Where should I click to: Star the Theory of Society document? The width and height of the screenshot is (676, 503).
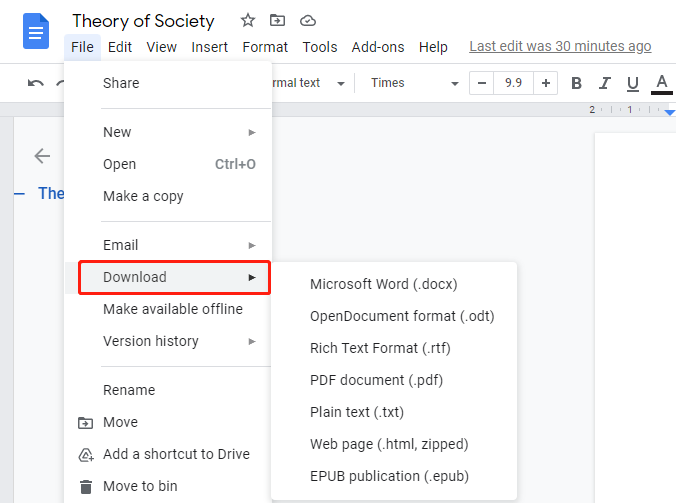(x=247, y=20)
